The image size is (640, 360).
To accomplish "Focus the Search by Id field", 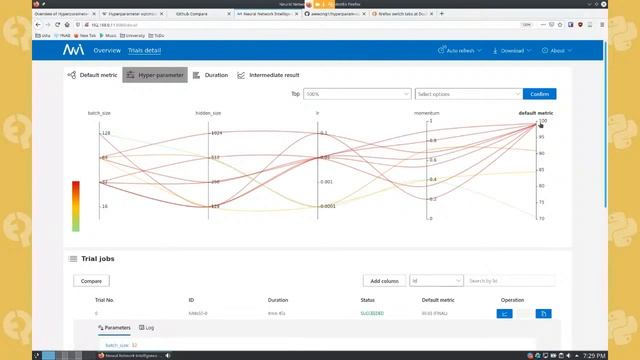I will coord(510,281).
